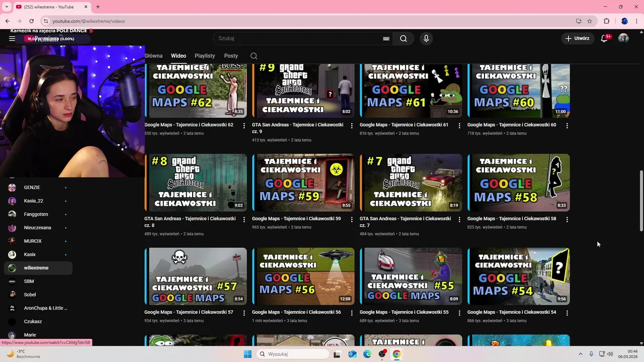Image resolution: width=644 pixels, height=362 pixels.
Task: Open the Windows Start menu
Action: point(248,354)
